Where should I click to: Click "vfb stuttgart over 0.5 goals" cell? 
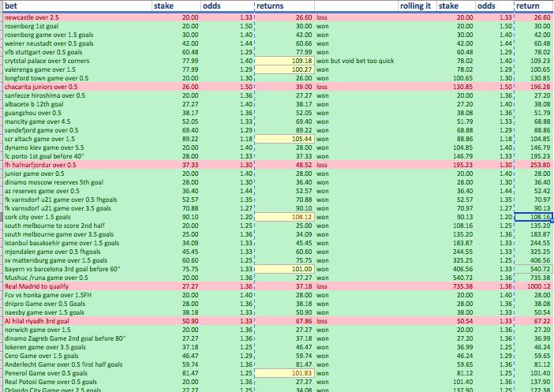(x=77, y=52)
